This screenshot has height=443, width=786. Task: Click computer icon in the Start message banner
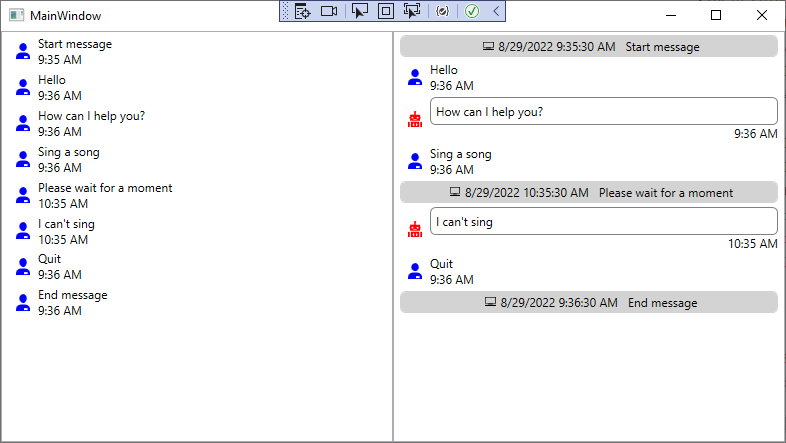[488, 47]
